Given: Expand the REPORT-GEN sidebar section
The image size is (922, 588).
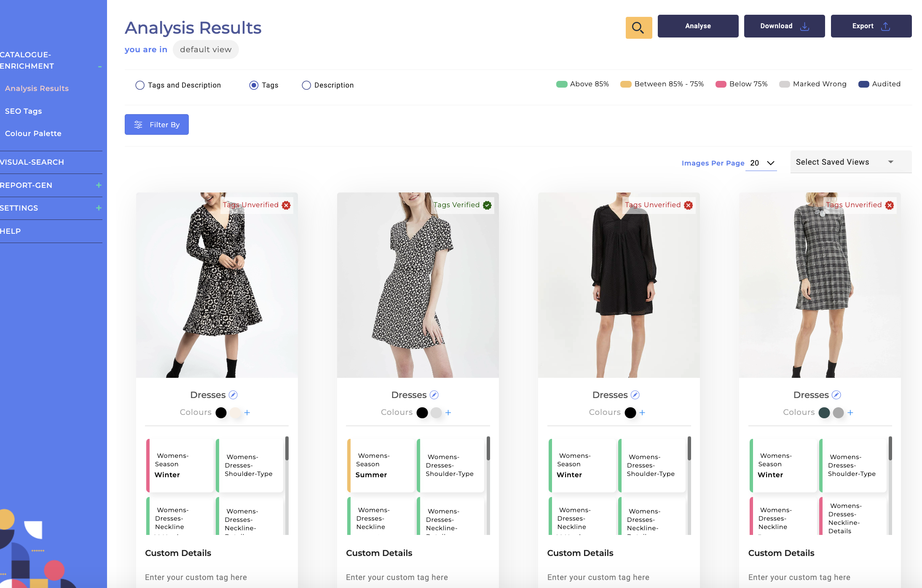Looking at the screenshot, I should click(99, 185).
